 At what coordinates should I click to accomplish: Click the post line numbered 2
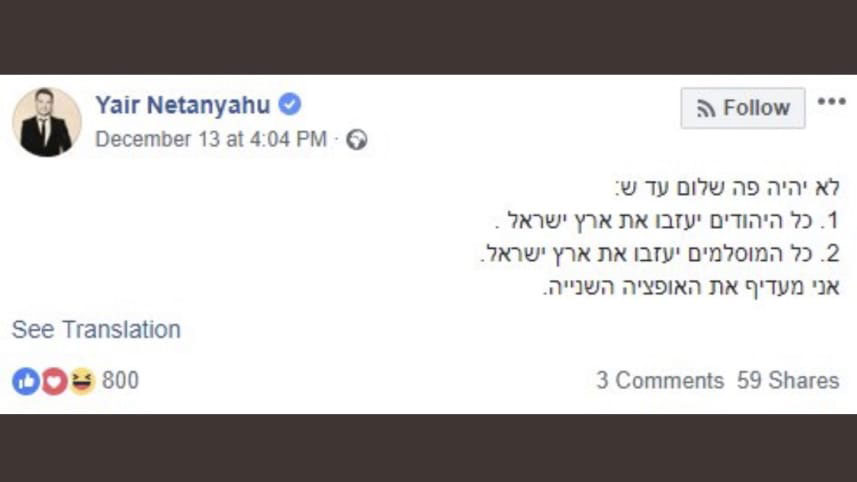click(x=660, y=254)
